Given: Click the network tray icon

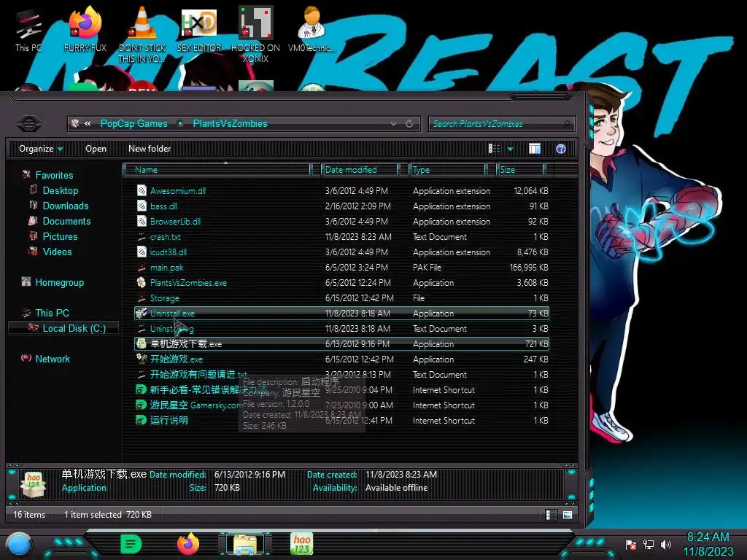Looking at the screenshot, I should (x=649, y=544).
